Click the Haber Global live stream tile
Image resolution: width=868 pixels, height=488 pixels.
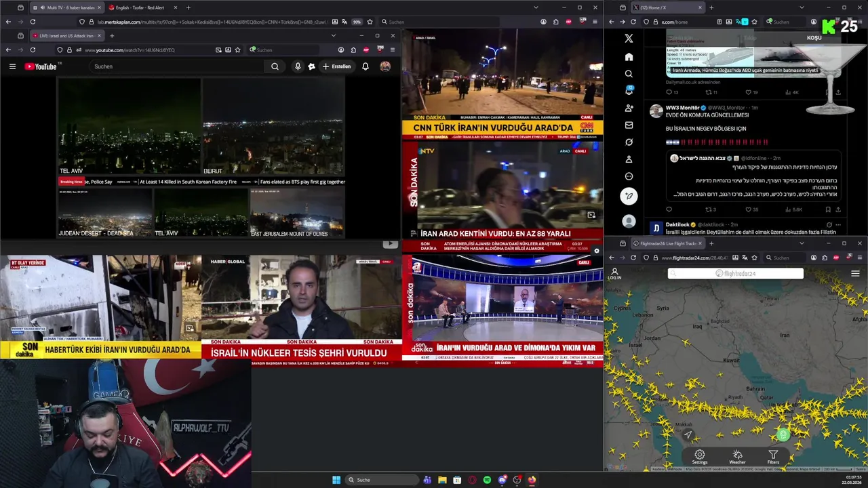point(302,311)
